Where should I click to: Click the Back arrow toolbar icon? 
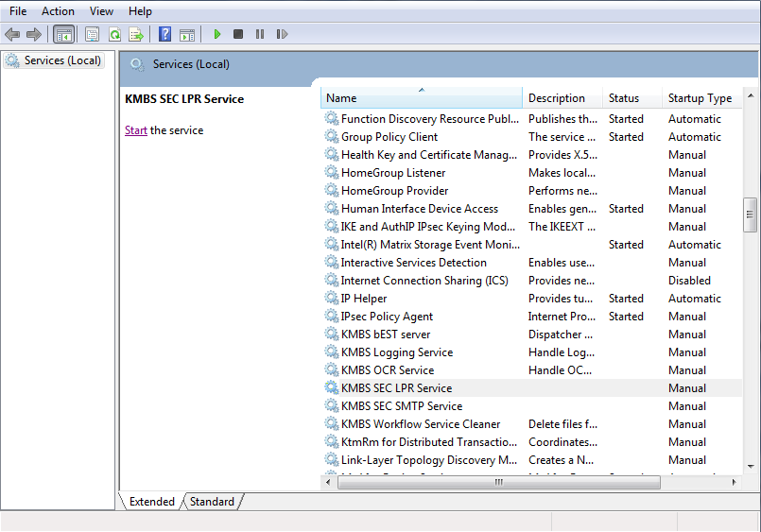(12, 34)
